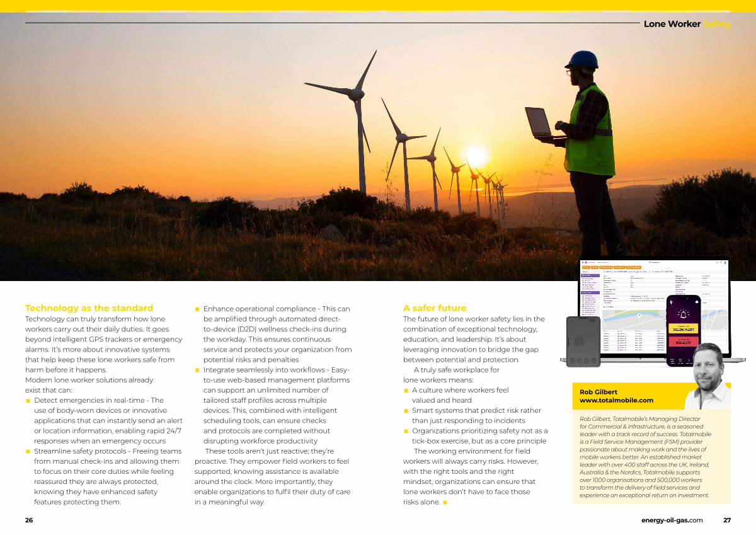Visit energy-oil-gas.com from the page footer
This screenshot has width=756, height=535.
point(672,521)
